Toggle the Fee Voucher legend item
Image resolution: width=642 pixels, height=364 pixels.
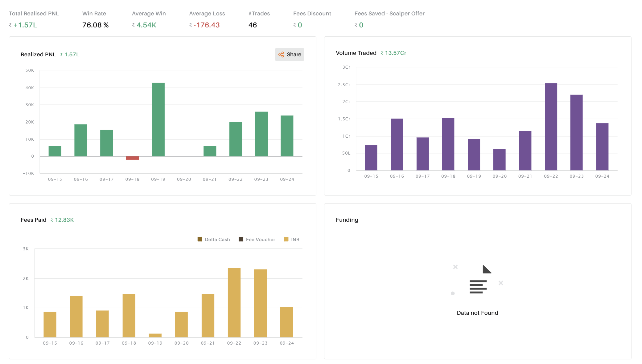(257, 239)
